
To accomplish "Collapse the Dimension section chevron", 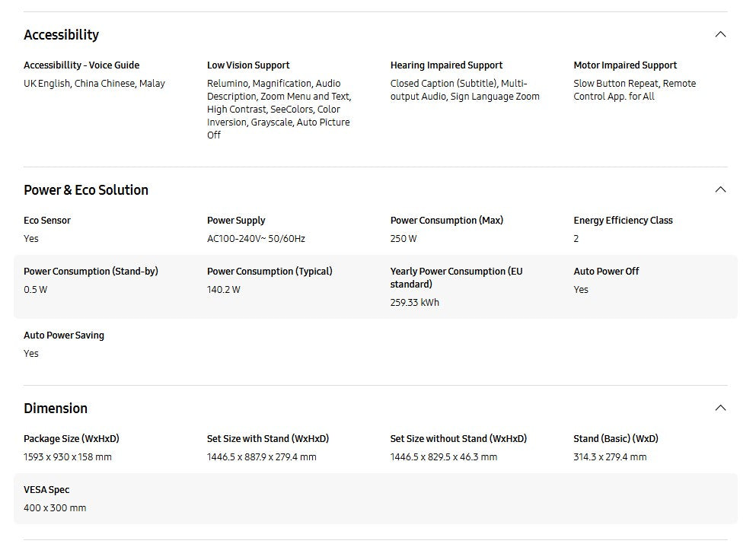I will coord(720,408).
